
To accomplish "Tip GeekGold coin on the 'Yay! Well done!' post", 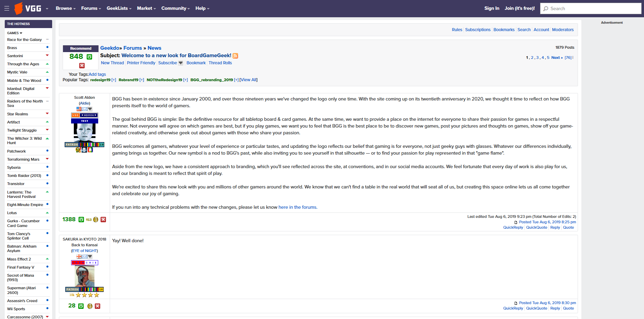I will pyautogui.click(x=90, y=306).
